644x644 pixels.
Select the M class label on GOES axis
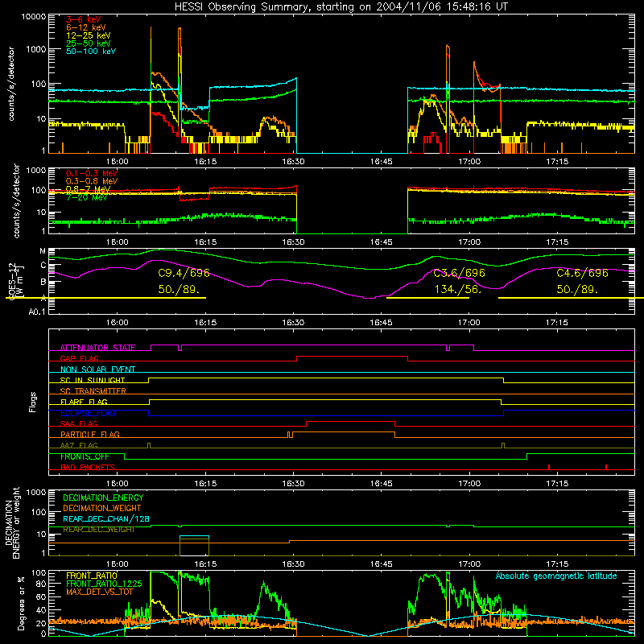[43, 251]
